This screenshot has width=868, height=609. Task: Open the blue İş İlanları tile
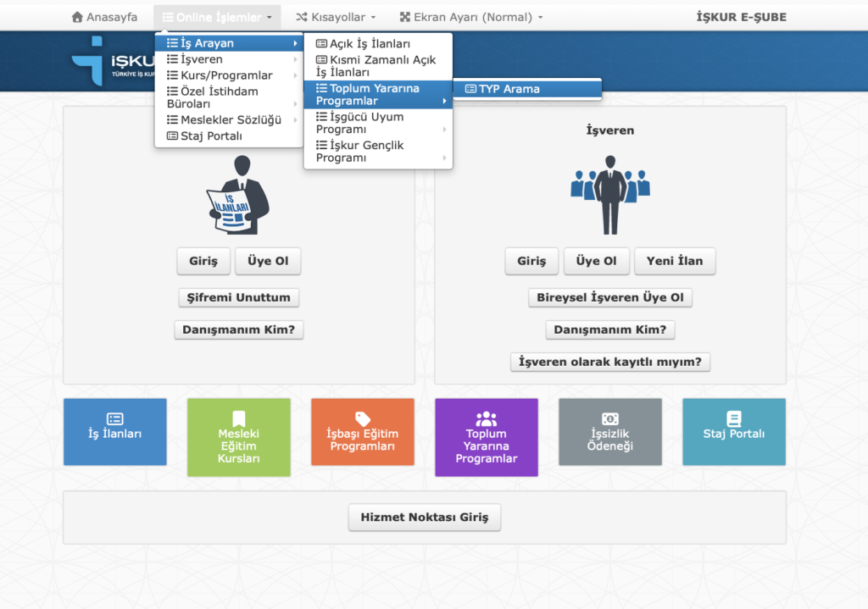(x=114, y=432)
